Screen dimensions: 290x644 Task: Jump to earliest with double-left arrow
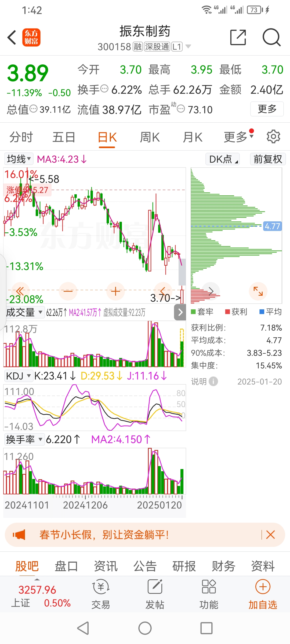20,291
